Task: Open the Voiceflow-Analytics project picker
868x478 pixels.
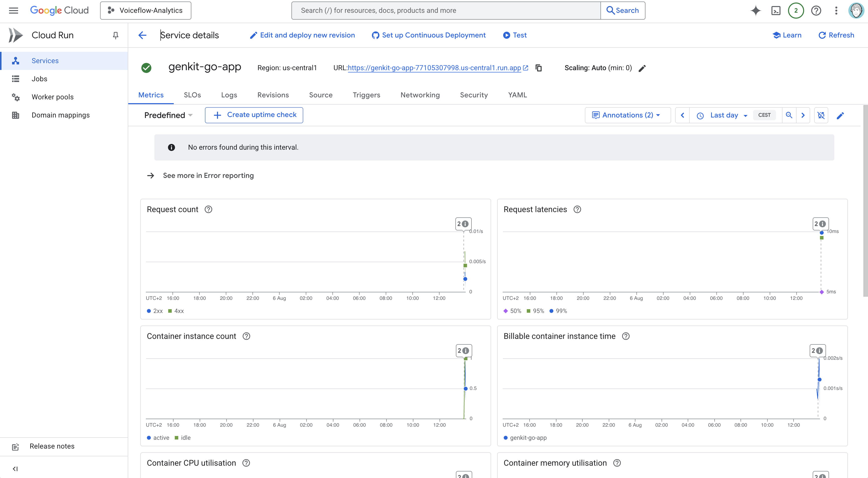Action: point(146,11)
